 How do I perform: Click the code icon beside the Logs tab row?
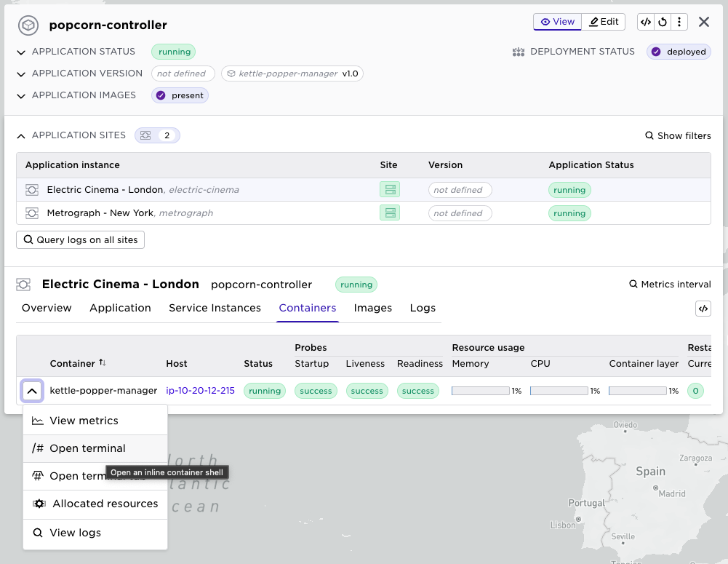pos(703,309)
